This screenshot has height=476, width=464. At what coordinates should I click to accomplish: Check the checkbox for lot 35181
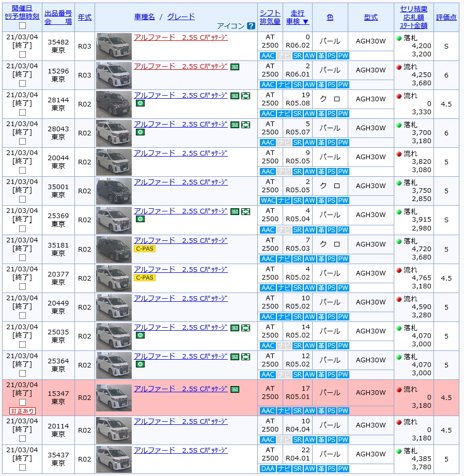22,258
